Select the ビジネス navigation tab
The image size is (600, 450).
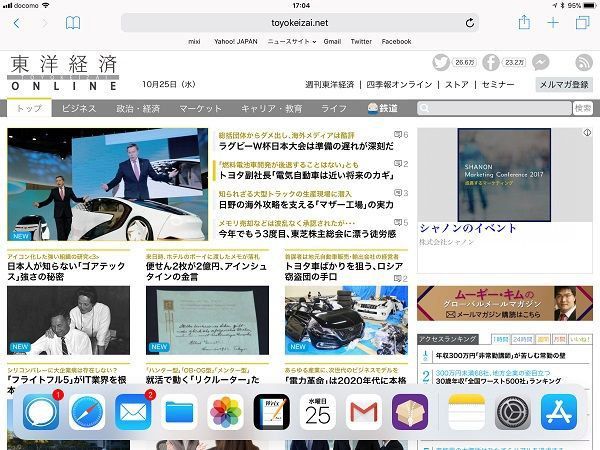pyautogui.click(x=79, y=108)
